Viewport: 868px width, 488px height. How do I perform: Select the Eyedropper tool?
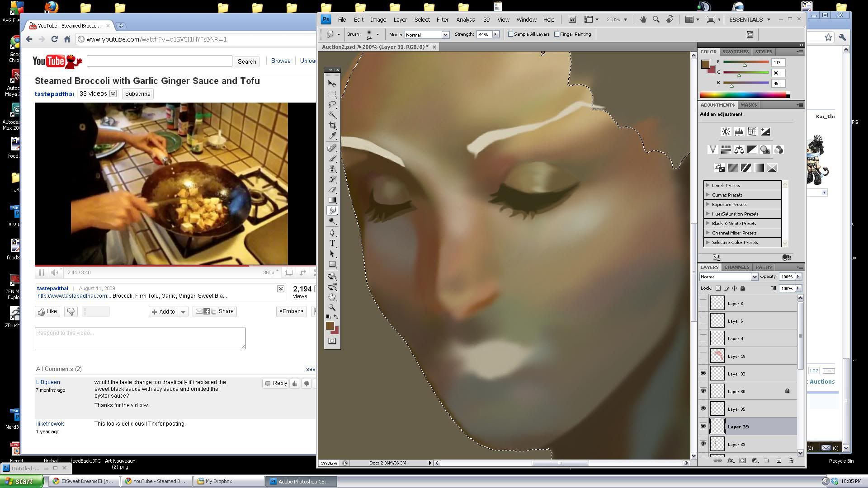pyautogui.click(x=332, y=136)
